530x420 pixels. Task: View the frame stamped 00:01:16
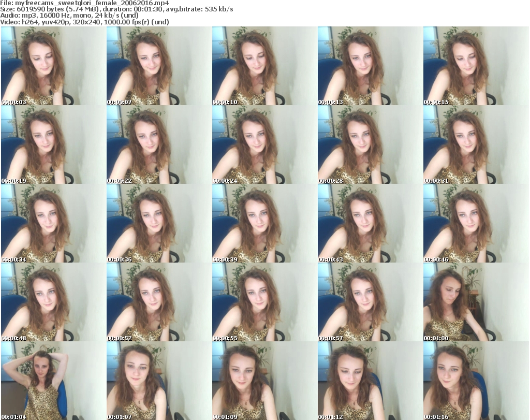[x=476, y=381]
